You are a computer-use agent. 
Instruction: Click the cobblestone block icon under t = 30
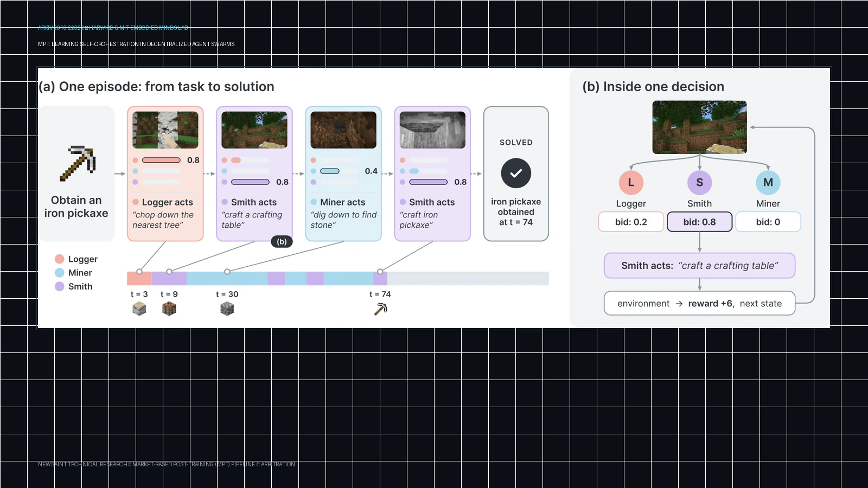[227, 309]
